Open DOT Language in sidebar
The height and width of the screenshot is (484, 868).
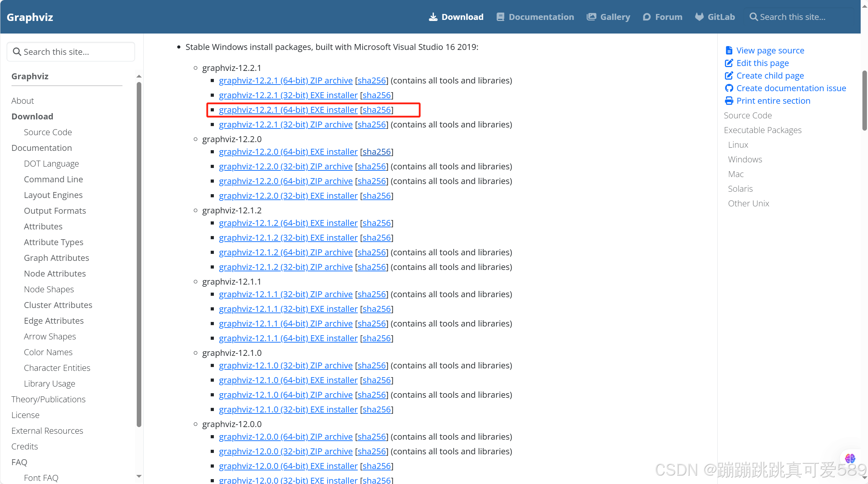pyautogui.click(x=51, y=163)
